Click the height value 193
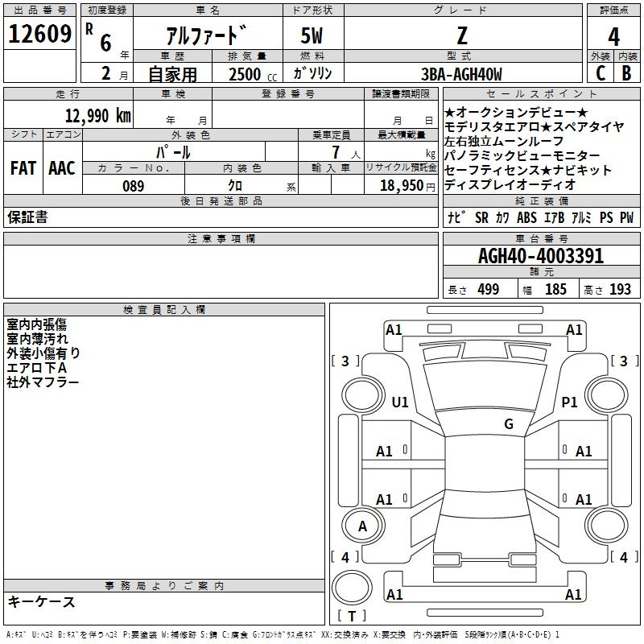This screenshot has height=644, width=644. click(620, 289)
